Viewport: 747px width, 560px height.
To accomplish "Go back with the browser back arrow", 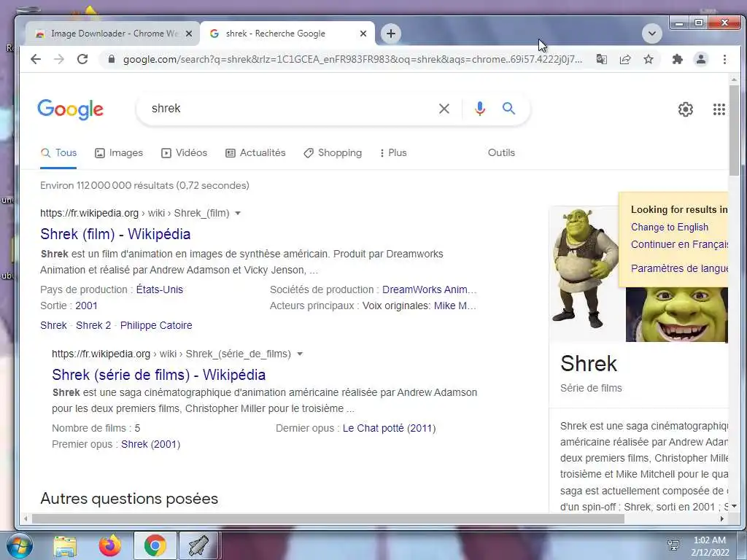I will [x=36, y=59].
